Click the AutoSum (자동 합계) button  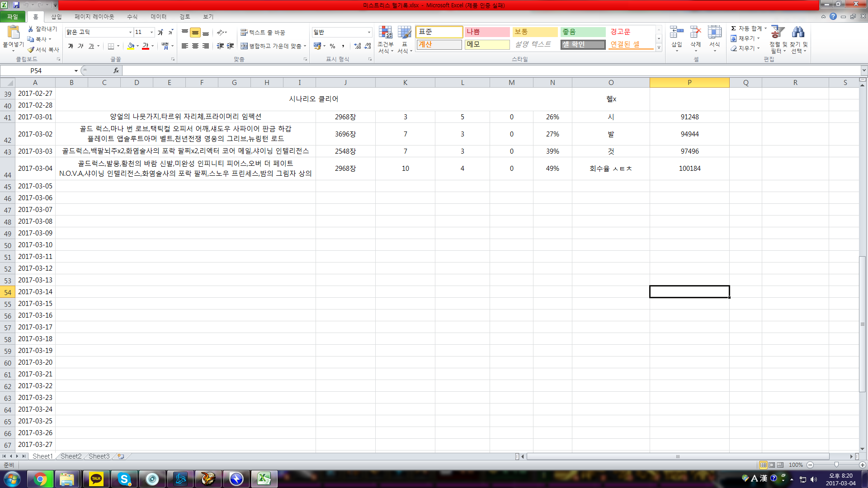point(746,28)
